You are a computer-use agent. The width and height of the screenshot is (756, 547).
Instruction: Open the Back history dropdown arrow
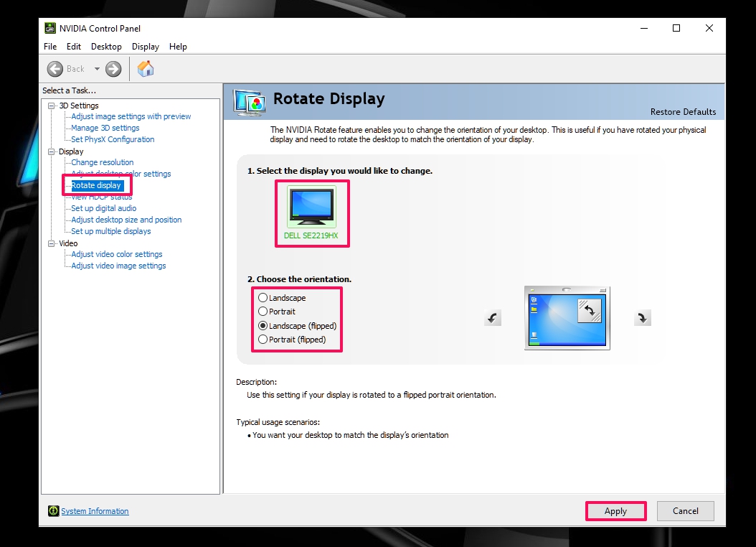97,69
